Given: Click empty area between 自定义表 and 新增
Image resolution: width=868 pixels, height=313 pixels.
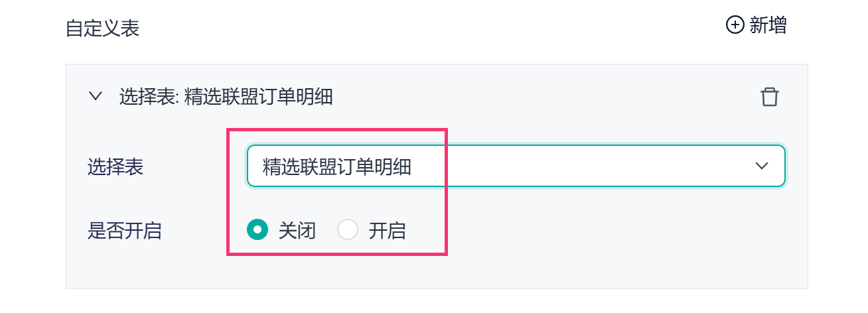Looking at the screenshot, I should [x=431, y=28].
